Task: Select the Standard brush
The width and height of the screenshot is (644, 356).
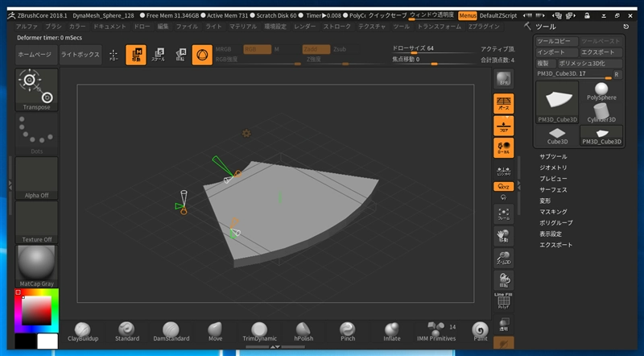Action: coord(127,332)
